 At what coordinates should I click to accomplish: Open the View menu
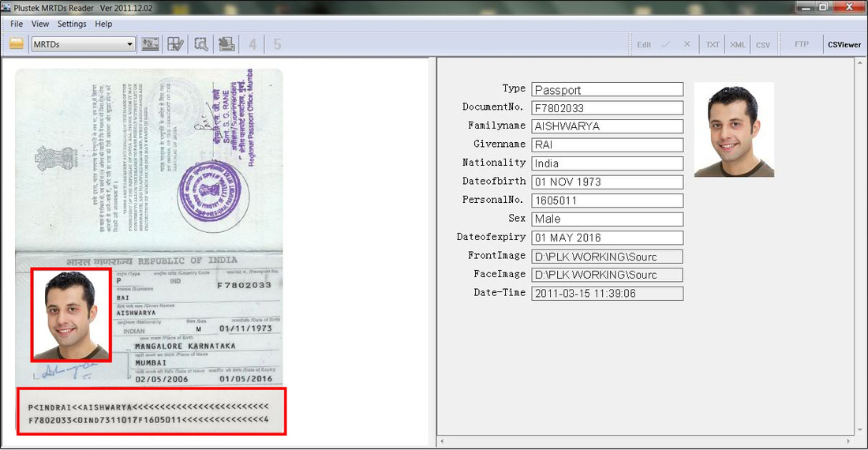tap(40, 24)
